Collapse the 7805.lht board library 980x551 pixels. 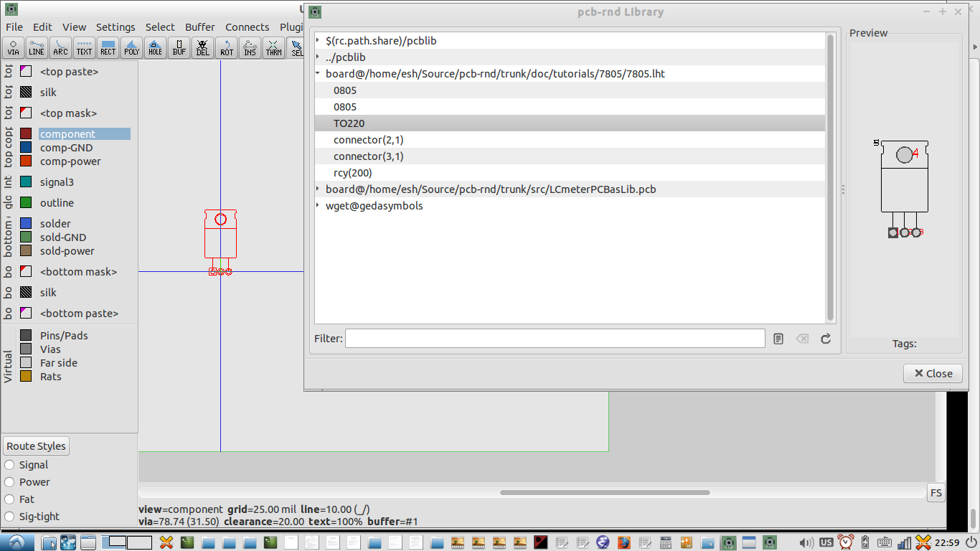pyautogui.click(x=318, y=73)
